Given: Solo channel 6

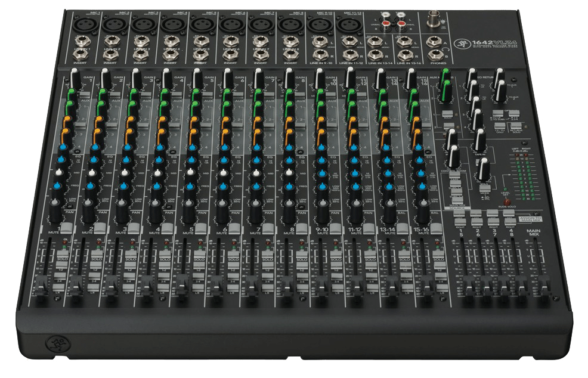Looking at the screenshot, I should point(233,254).
